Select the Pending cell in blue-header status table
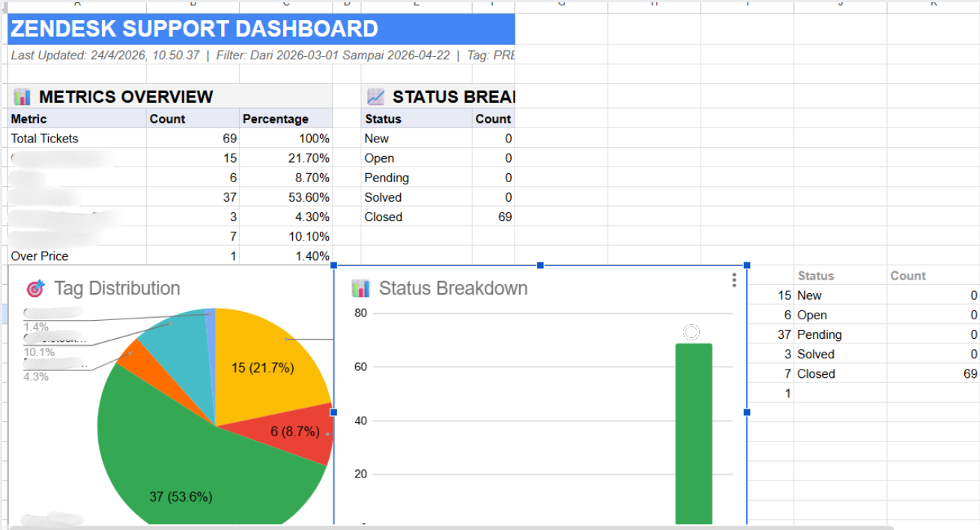 click(x=417, y=178)
